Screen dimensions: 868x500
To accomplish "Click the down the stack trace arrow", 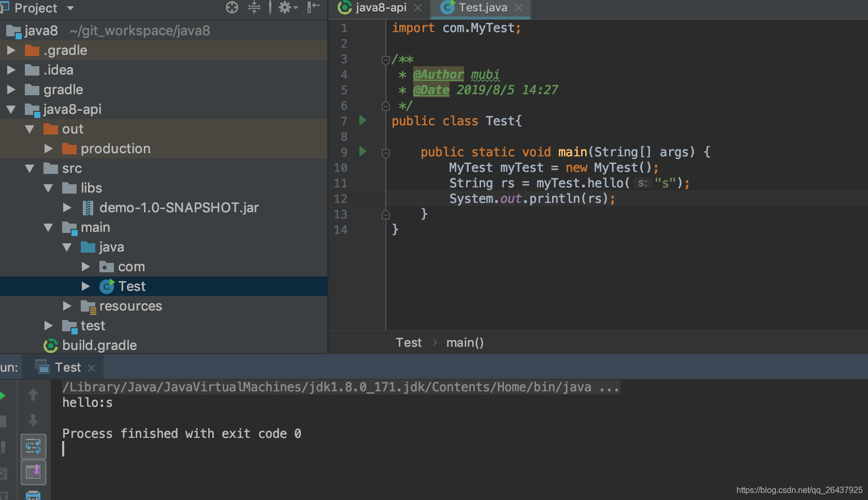I will coord(33,420).
